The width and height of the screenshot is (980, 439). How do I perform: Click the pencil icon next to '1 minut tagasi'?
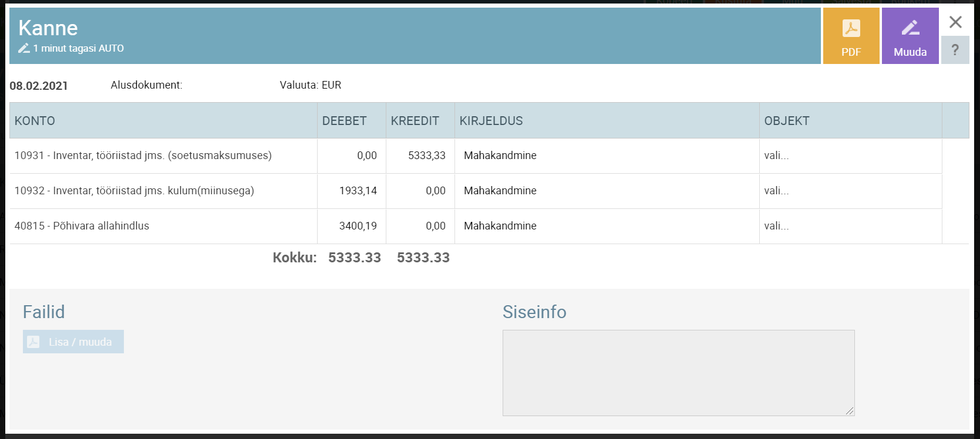[x=24, y=49]
